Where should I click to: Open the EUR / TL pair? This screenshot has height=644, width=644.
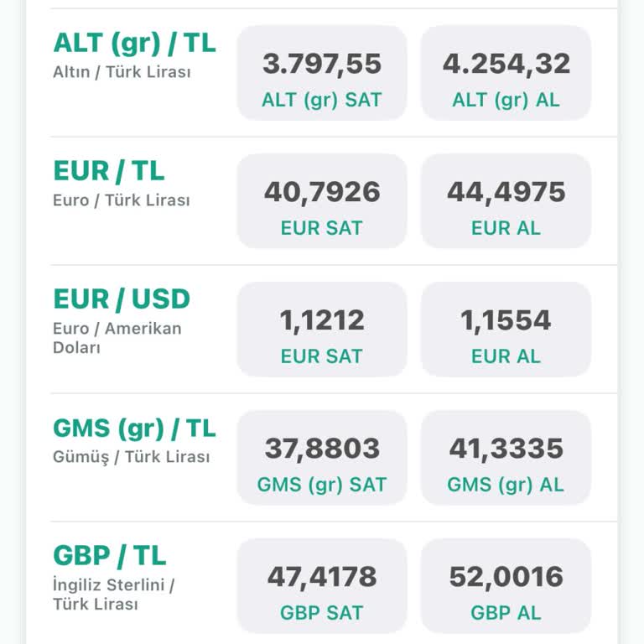pos(109,171)
